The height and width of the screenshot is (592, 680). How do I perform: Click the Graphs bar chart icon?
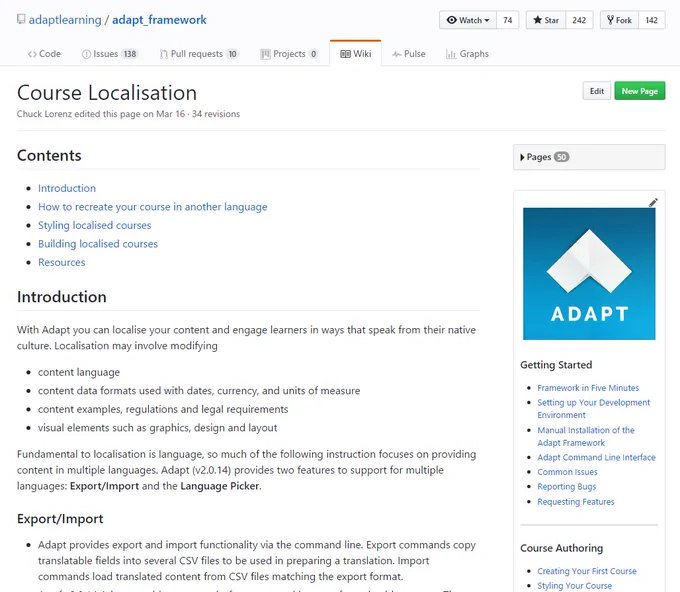point(451,54)
